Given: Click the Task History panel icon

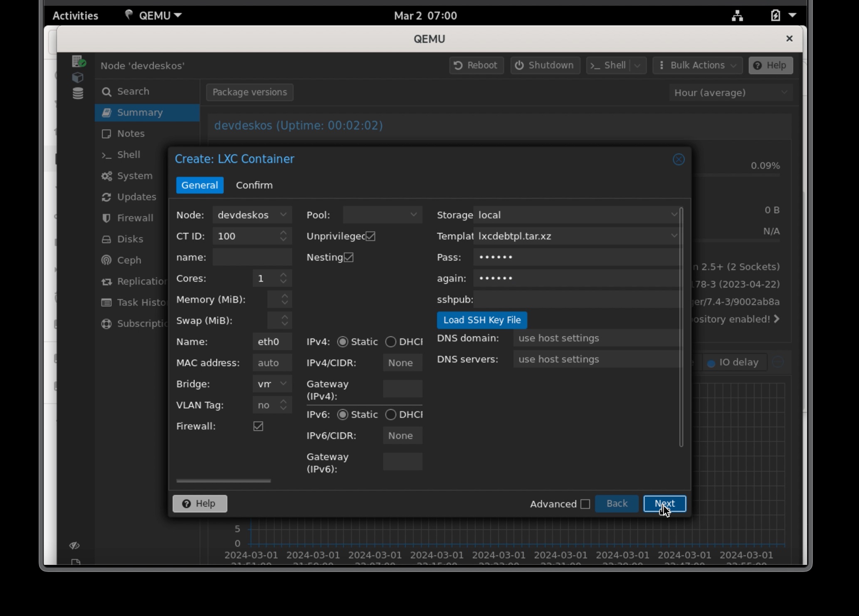Looking at the screenshot, I should tap(106, 302).
